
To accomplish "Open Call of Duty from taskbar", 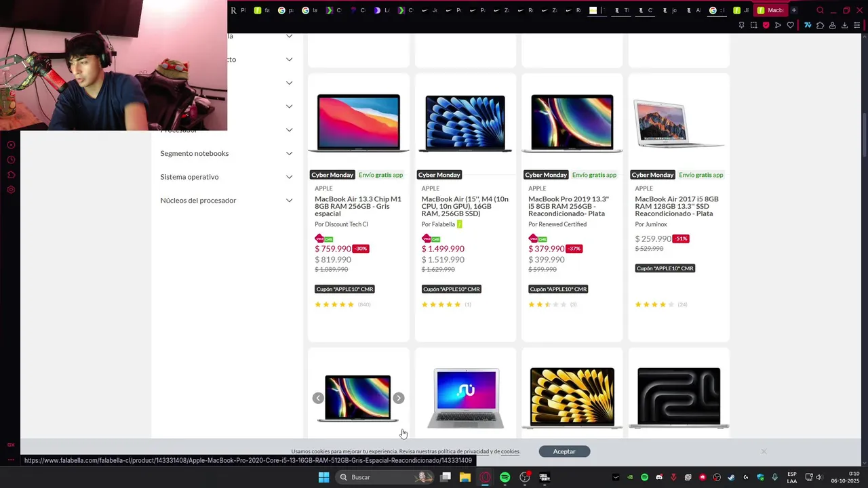I will (545, 477).
